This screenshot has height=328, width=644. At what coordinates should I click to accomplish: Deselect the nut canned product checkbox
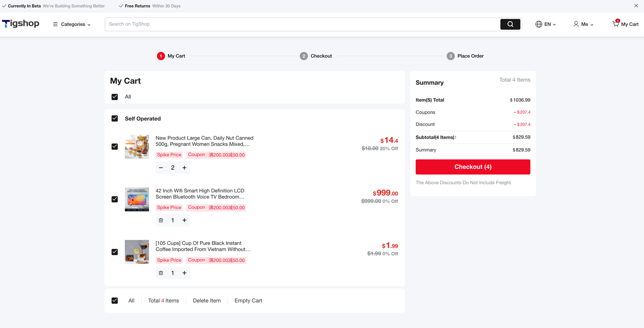tap(115, 146)
